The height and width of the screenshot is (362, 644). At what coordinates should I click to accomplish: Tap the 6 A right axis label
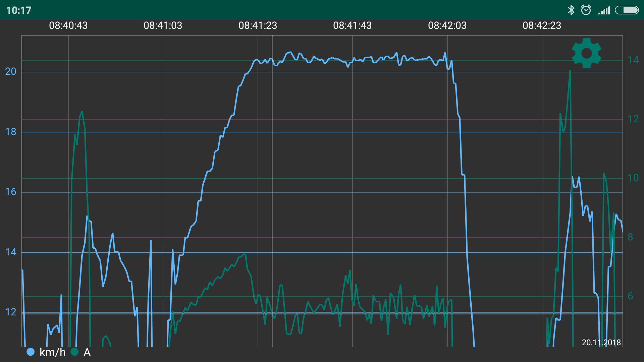(x=630, y=296)
